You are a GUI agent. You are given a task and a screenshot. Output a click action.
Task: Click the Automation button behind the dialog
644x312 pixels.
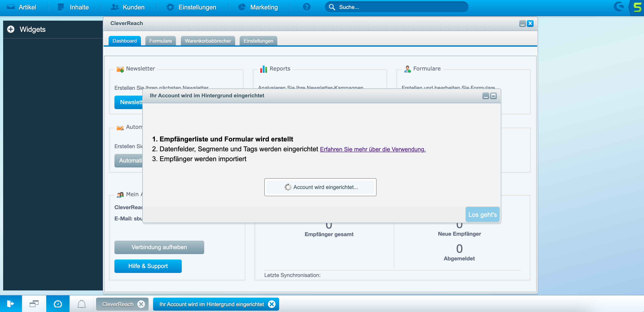coord(129,160)
